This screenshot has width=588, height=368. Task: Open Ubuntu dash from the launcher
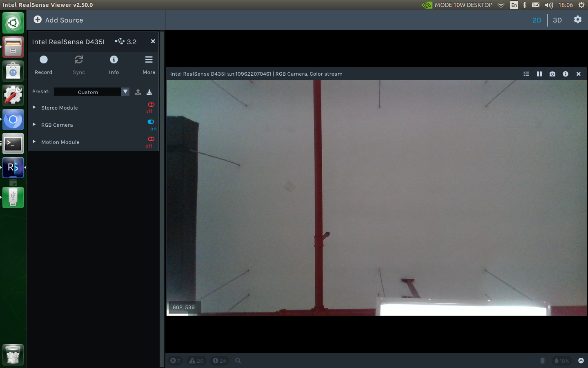pos(13,23)
